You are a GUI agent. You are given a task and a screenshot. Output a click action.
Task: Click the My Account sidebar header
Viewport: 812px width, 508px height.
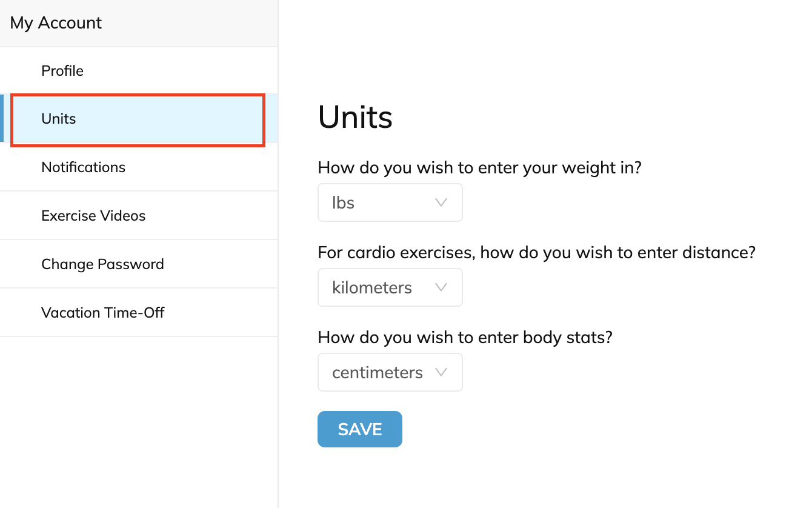click(x=56, y=23)
